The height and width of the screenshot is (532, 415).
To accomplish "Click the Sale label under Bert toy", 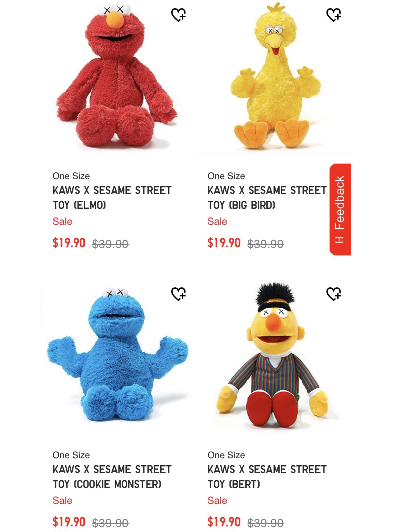I will tap(217, 501).
